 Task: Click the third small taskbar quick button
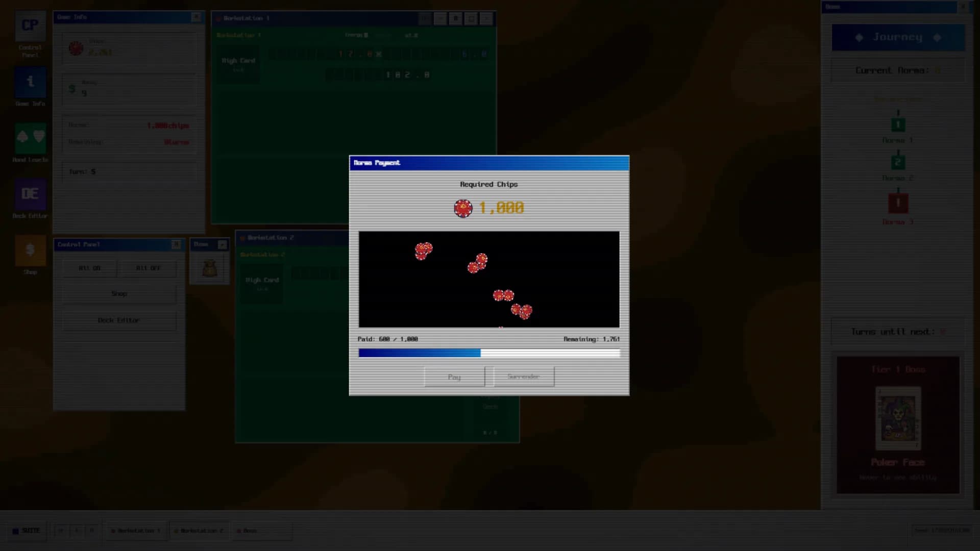(x=92, y=531)
